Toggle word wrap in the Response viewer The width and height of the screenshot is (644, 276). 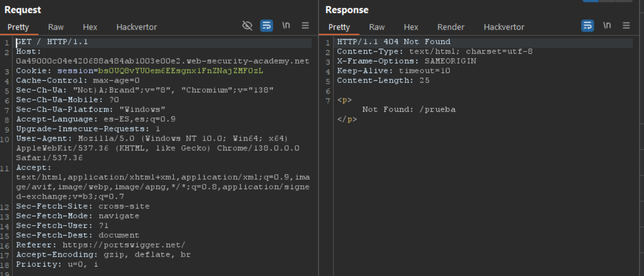[x=587, y=26]
